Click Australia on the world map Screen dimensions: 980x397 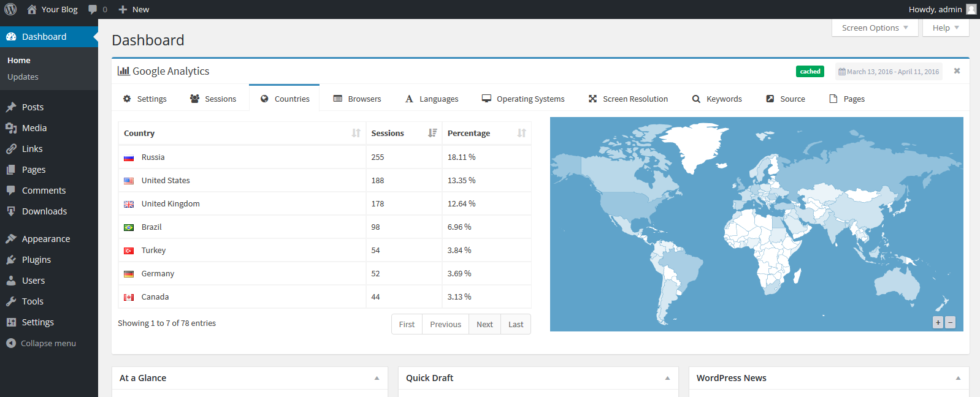click(897, 284)
